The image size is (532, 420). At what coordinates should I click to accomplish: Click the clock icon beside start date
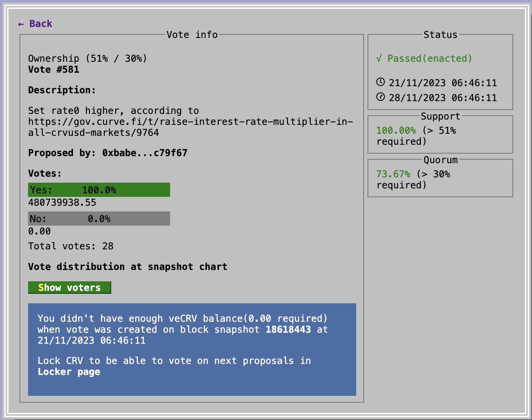point(380,82)
